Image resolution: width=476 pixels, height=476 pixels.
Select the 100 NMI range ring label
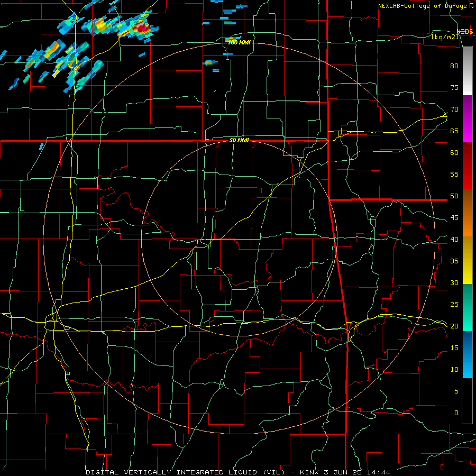point(239,43)
